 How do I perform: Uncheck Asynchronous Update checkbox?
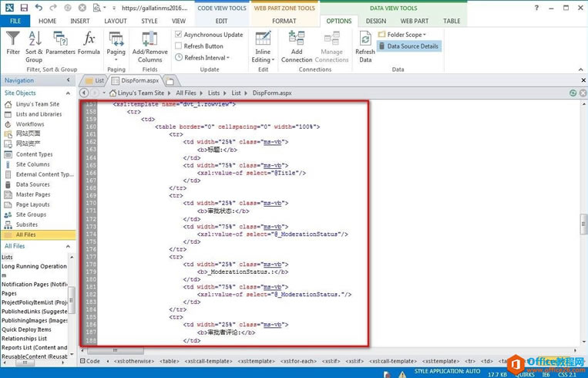tap(179, 35)
